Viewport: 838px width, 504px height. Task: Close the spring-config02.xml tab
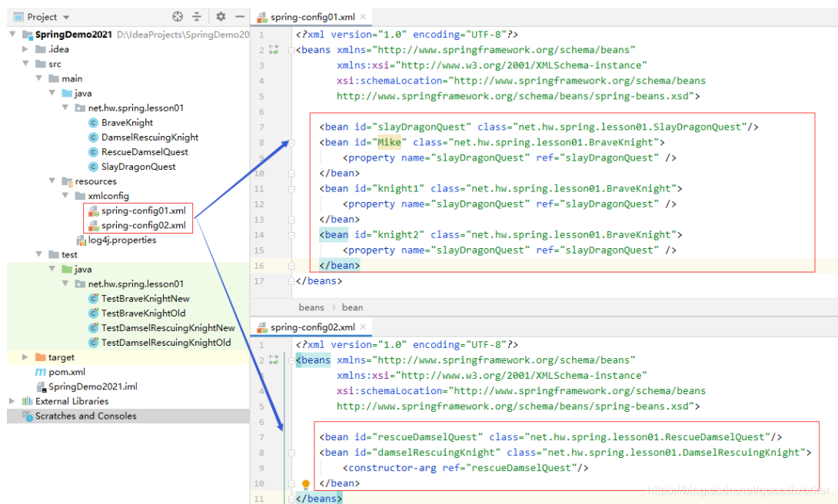click(x=363, y=327)
